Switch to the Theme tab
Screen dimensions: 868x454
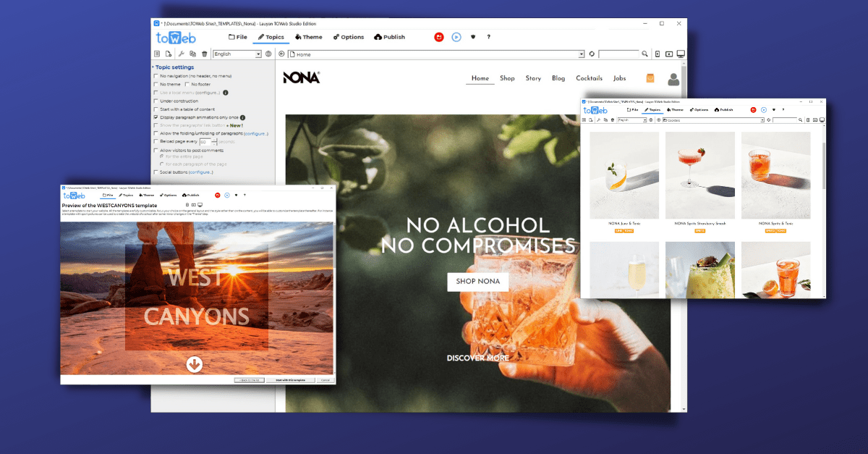308,36
